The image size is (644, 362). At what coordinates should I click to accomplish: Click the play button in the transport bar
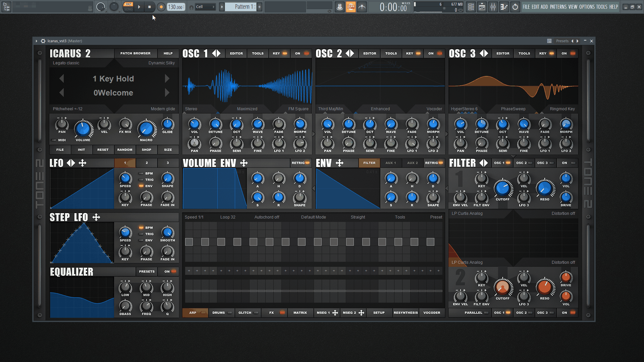tap(139, 7)
